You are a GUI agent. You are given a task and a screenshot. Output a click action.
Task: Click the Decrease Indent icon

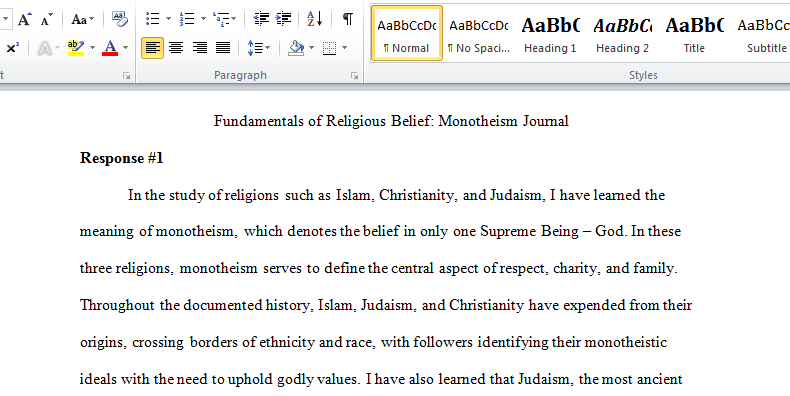click(261, 19)
